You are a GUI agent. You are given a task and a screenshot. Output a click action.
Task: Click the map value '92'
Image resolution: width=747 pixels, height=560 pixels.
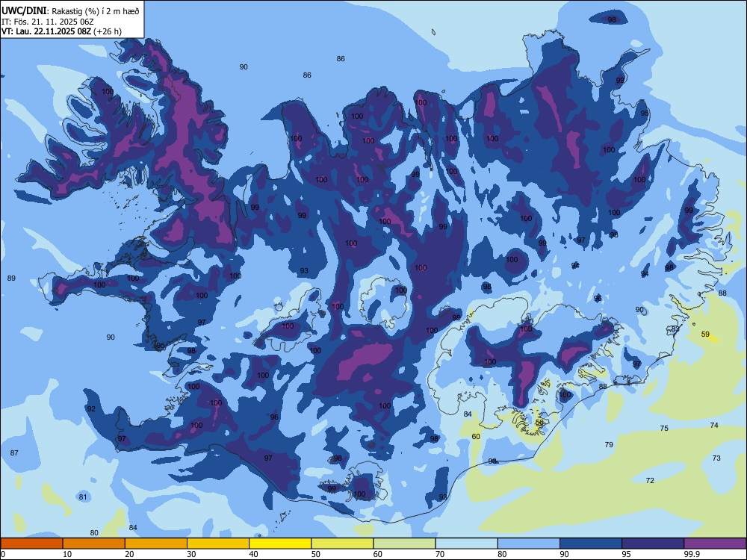click(91, 408)
